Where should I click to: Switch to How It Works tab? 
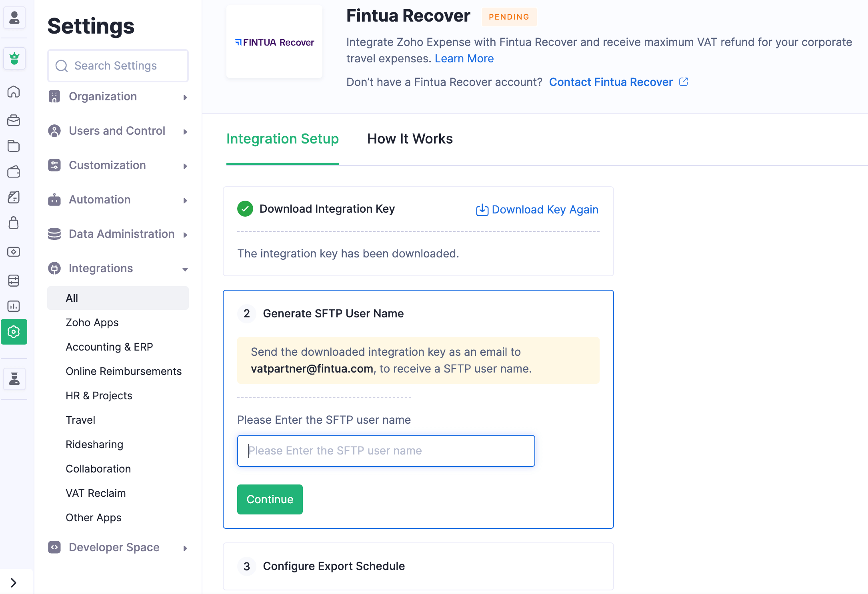pyautogui.click(x=410, y=139)
